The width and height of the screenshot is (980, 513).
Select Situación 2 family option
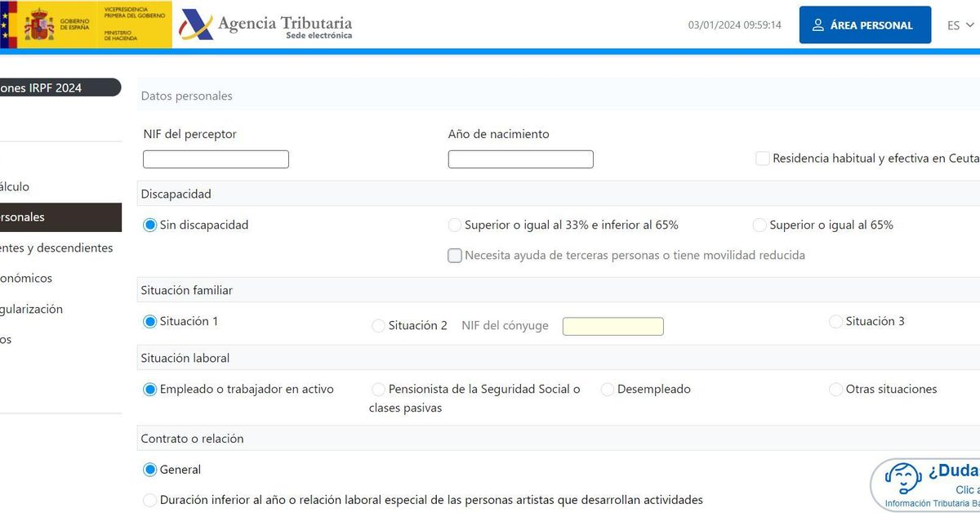coord(378,325)
